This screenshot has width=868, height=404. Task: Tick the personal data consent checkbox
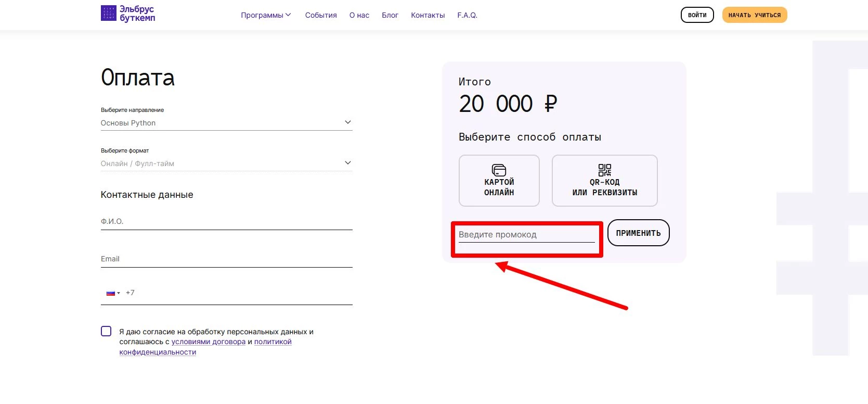pos(106,332)
